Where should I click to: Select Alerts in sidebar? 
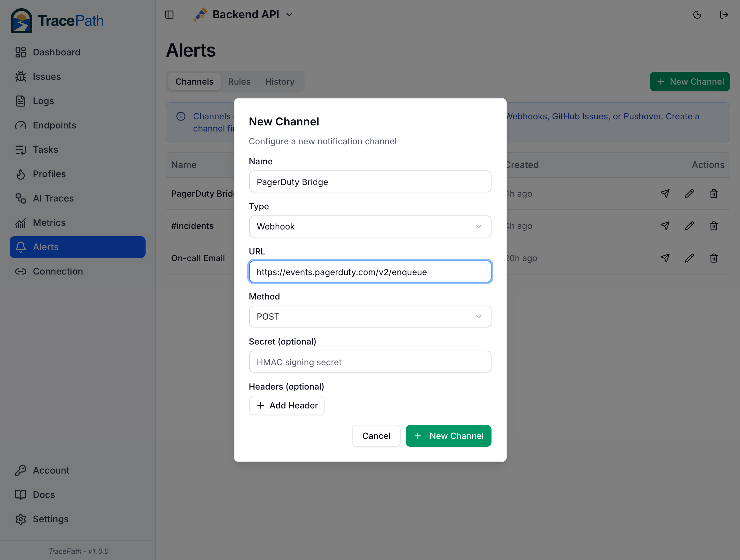tap(78, 247)
